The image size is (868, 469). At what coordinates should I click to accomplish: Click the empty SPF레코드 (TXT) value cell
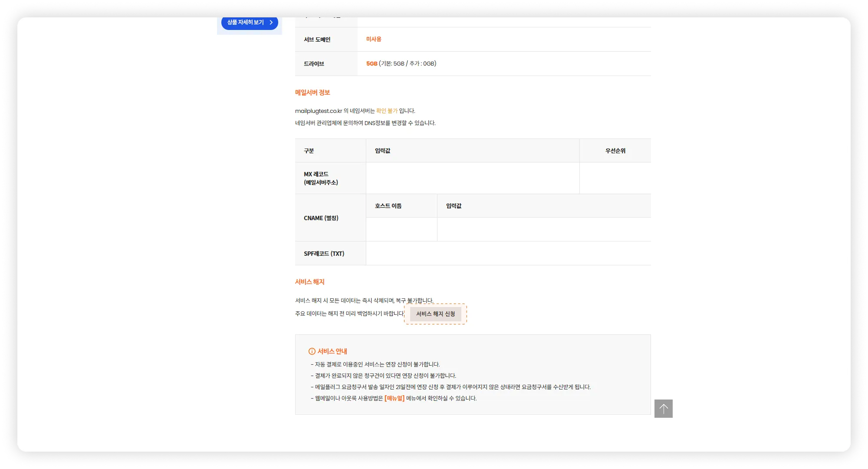(508, 253)
